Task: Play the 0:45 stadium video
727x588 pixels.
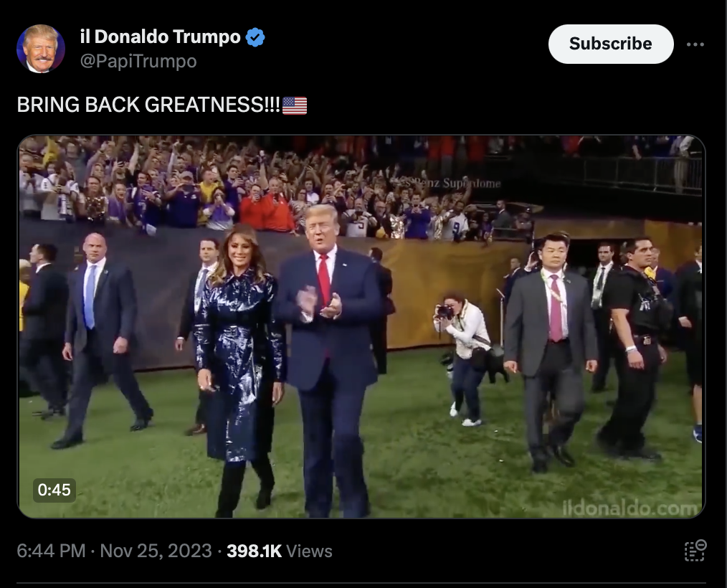Action: (x=361, y=326)
